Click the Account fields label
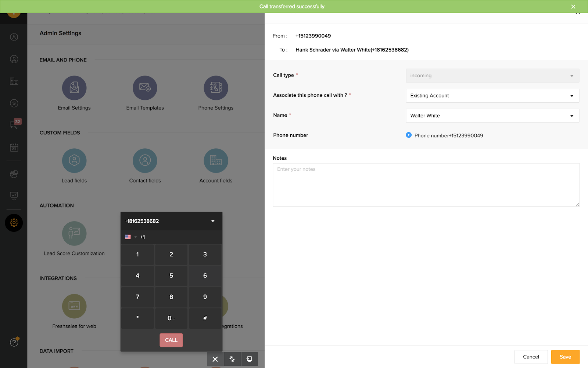 click(x=216, y=181)
